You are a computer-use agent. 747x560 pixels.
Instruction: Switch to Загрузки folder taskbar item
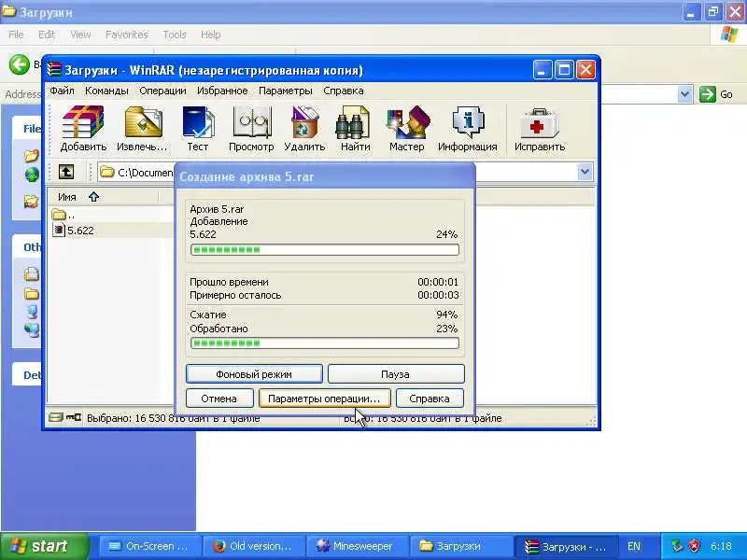460,546
